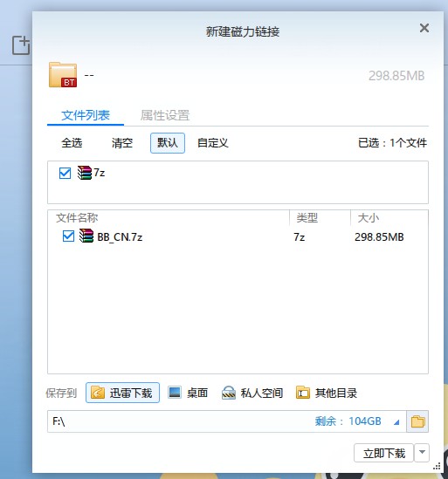Screen dimensions: 448x479
Task: Switch to the 属性设置 tab
Action: click(x=165, y=115)
